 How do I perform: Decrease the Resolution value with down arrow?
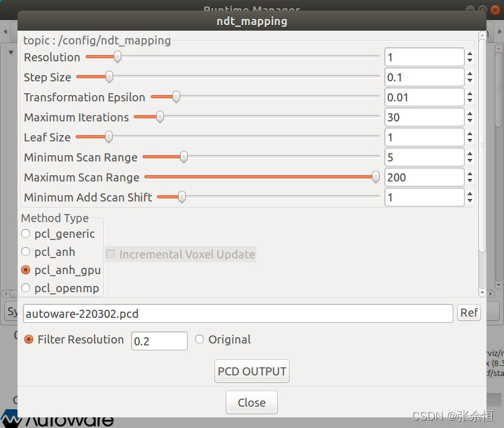(470, 60)
